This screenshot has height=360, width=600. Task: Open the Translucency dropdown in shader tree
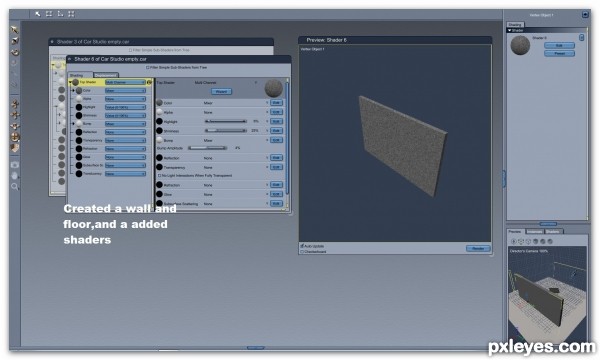pos(125,174)
